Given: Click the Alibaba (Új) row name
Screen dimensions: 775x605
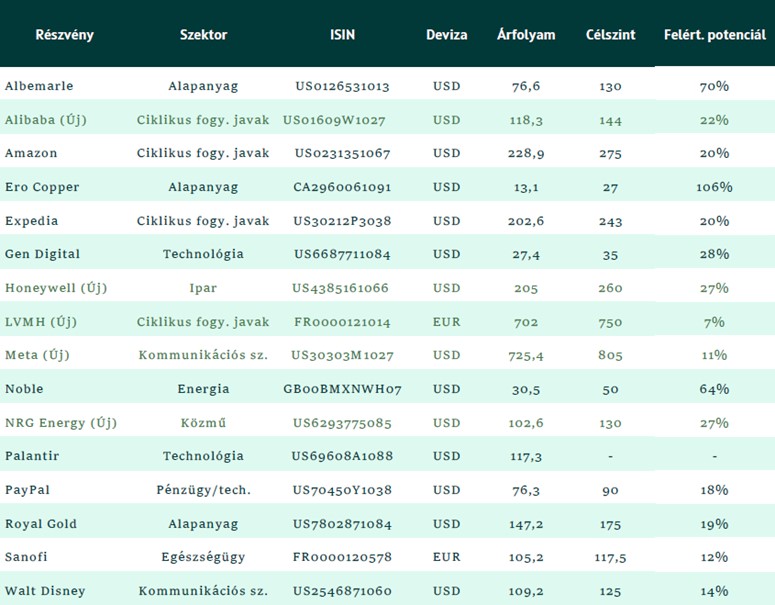Looking at the screenshot, I should pos(45,120).
